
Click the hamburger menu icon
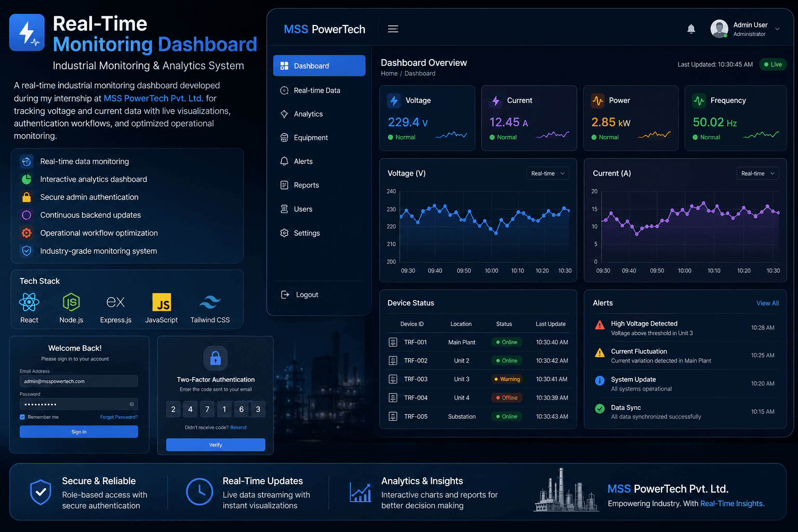(x=393, y=29)
